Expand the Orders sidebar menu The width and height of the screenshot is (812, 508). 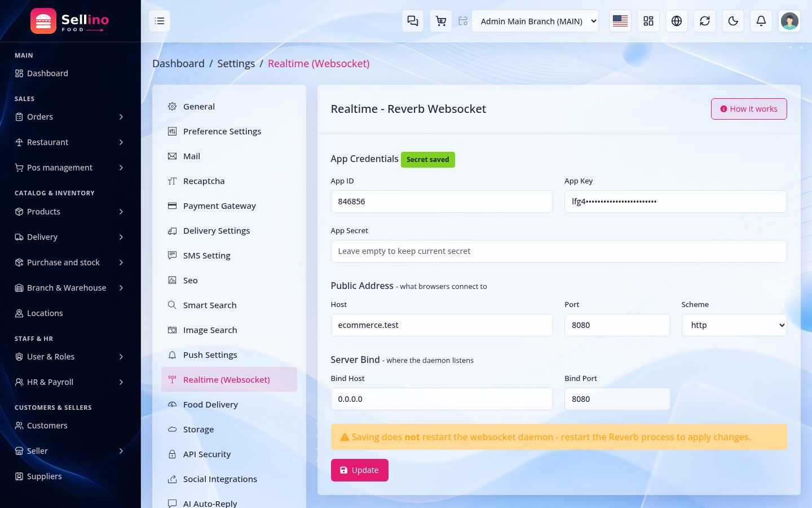(70, 117)
